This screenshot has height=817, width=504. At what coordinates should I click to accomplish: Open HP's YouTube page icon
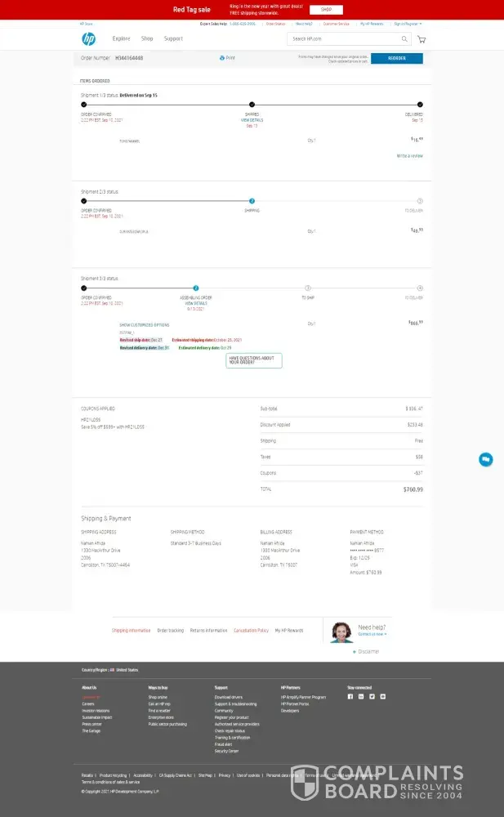coord(382,697)
